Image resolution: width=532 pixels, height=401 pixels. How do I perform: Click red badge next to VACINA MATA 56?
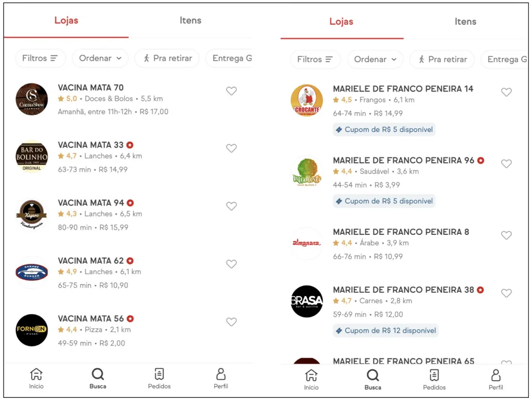pyautogui.click(x=130, y=318)
